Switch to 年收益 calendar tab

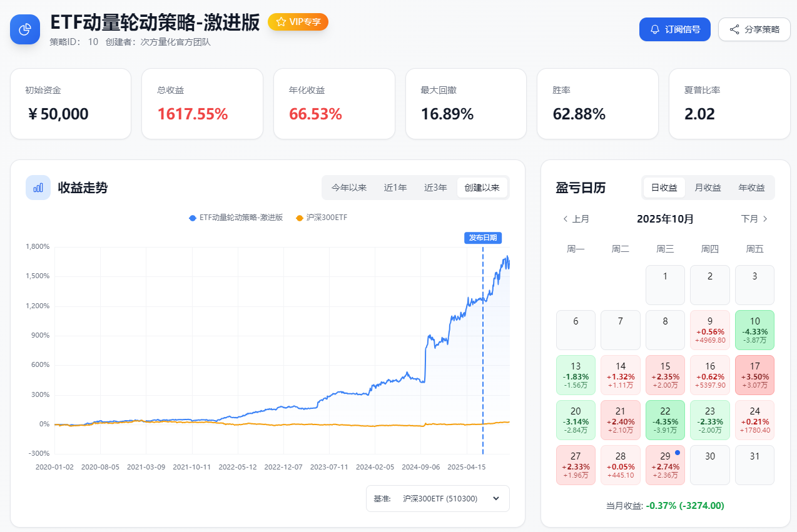pos(751,188)
